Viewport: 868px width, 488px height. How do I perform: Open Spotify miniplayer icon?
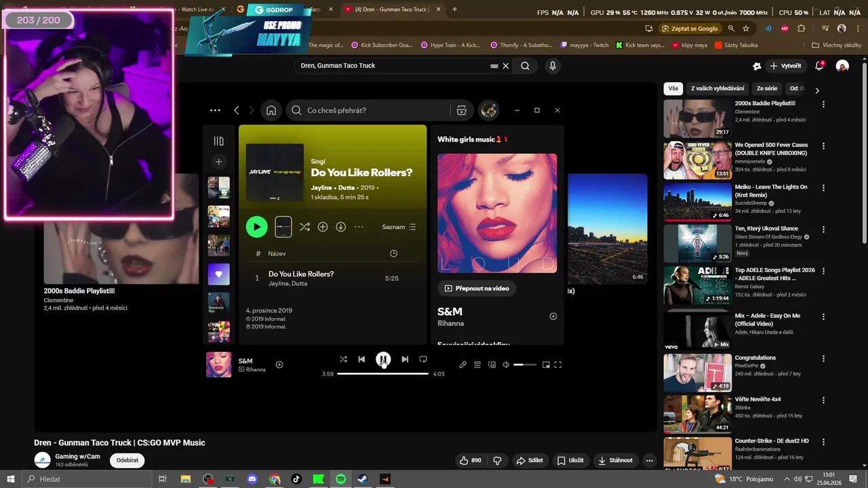pyautogui.click(x=546, y=365)
